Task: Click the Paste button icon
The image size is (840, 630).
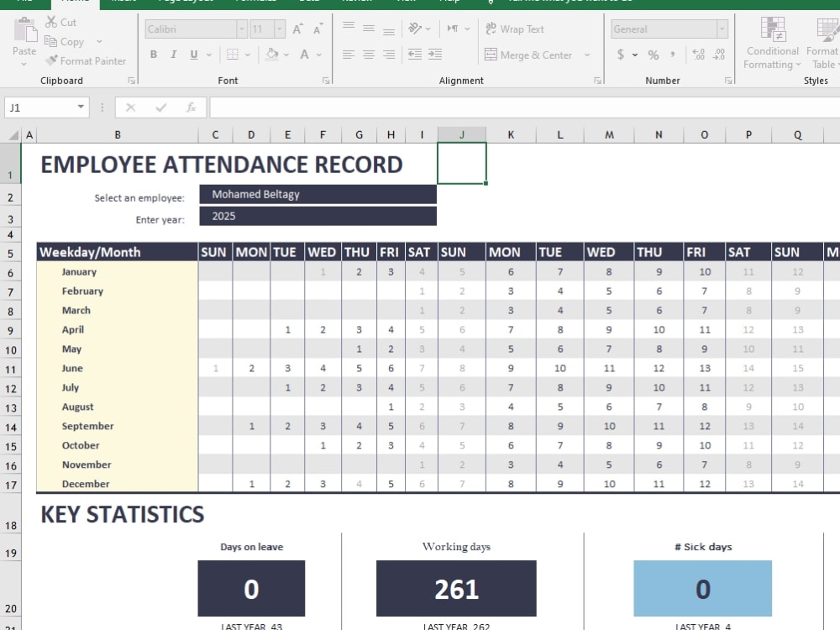Action: click(x=24, y=29)
